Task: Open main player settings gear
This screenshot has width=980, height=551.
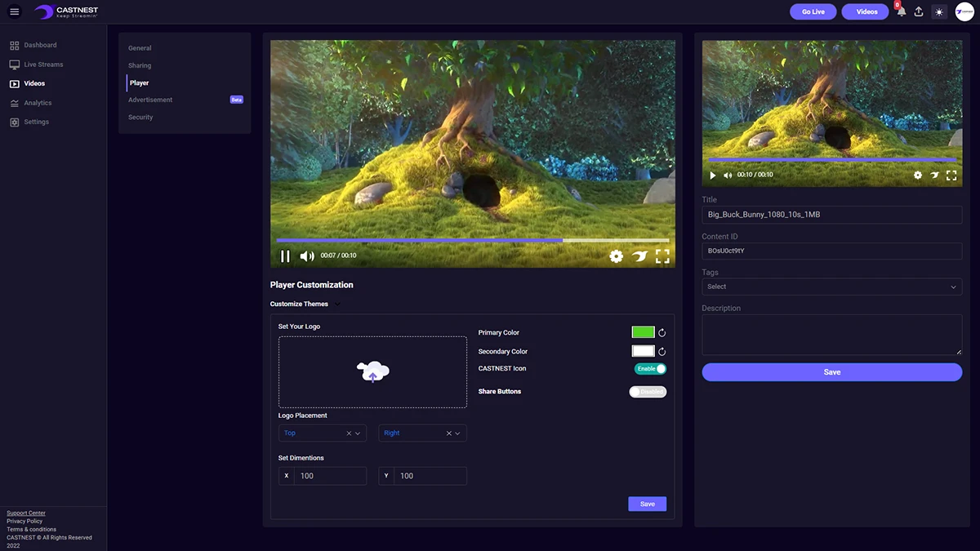Action: click(x=616, y=256)
